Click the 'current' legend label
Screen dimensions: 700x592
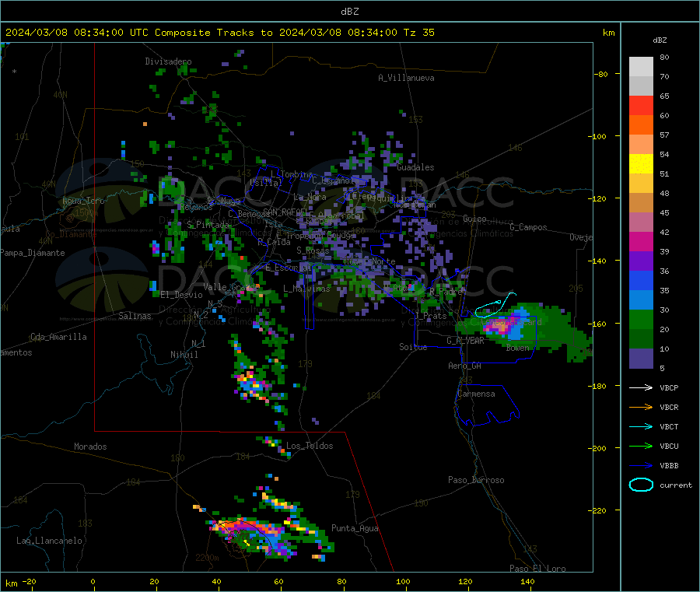(676, 485)
